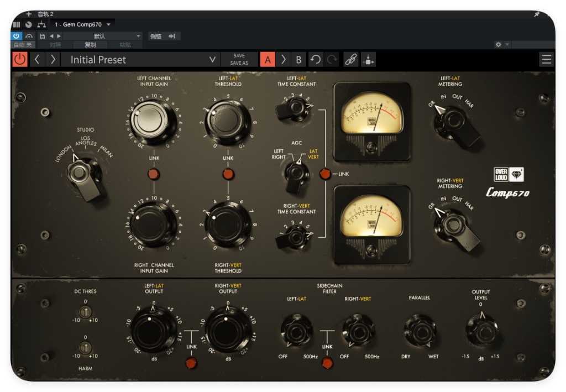Click the host compare curve icon
The width and height of the screenshot is (566, 392).
(x=29, y=36)
